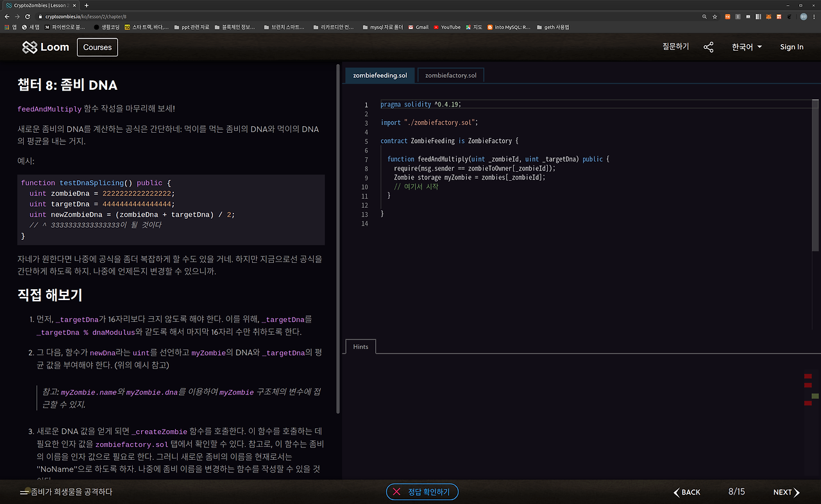
Task: Click the 8/15 chapter progress text
Action: 736,492
